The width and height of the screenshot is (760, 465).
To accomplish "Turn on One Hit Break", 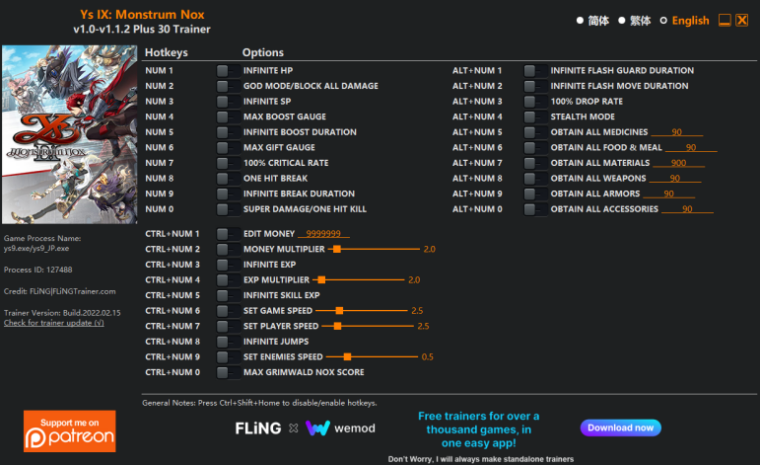I will tap(228, 178).
